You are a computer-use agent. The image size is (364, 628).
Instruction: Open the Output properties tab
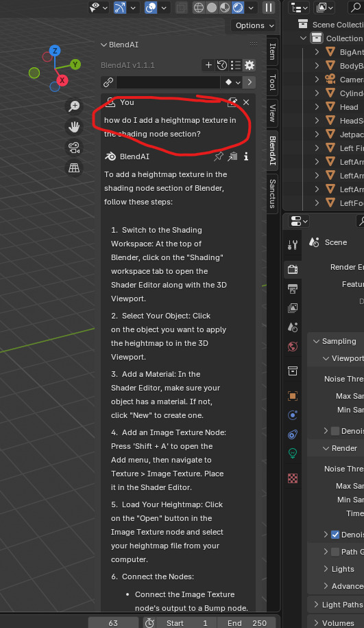(293, 288)
